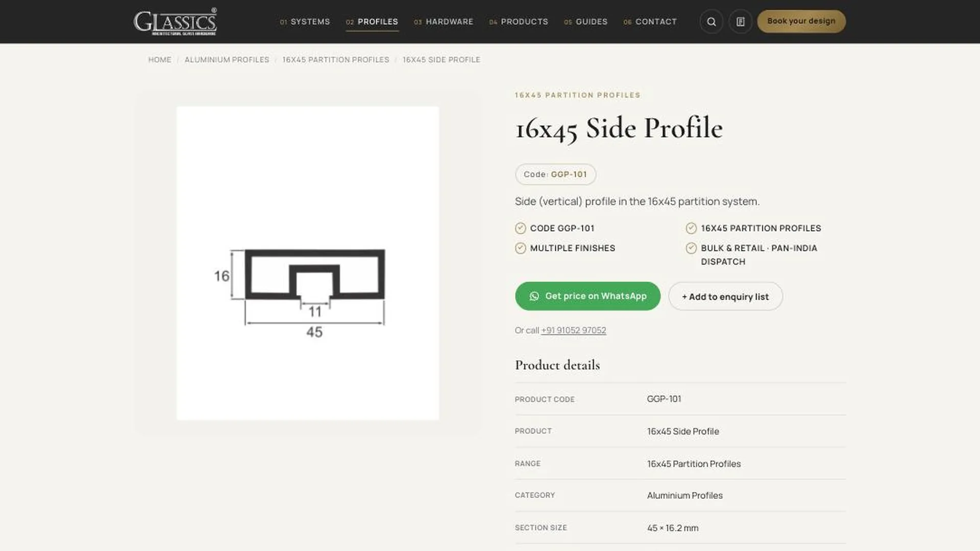Click check icon beside Bulk & Retail dispatch
Screen dimensions: 980x551
(691, 248)
